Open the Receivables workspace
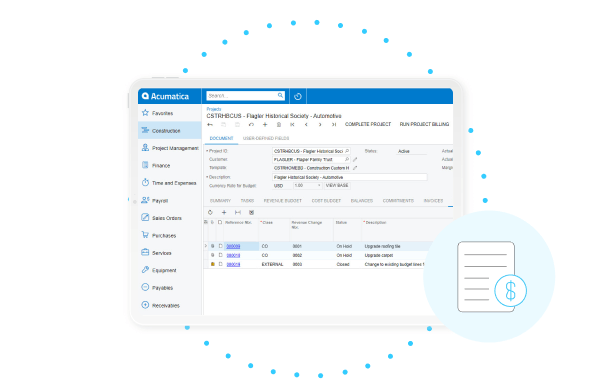The width and height of the screenshot is (600, 389). [x=170, y=305]
